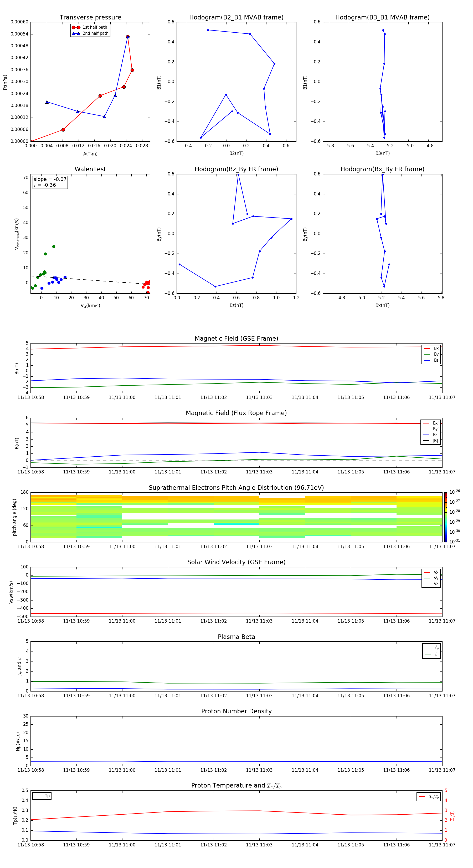Click 'B3(nT)' x-axis label
This screenshot has width=473, height=868.
tap(382, 153)
